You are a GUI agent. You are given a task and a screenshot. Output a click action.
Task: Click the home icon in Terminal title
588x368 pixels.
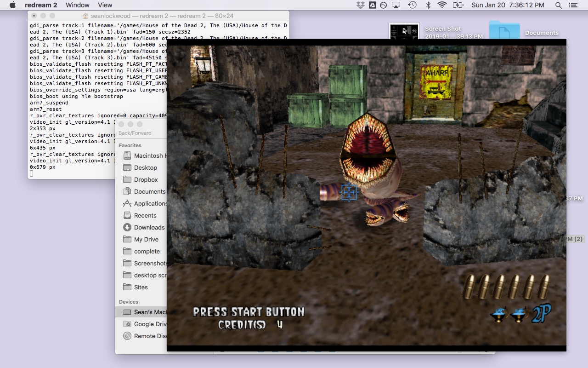pos(85,16)
